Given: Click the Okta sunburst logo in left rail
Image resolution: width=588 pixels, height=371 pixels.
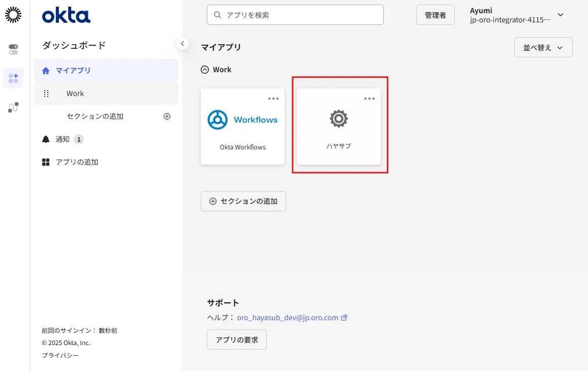Looking at the screenshot, I should click(x=13, y=15).
